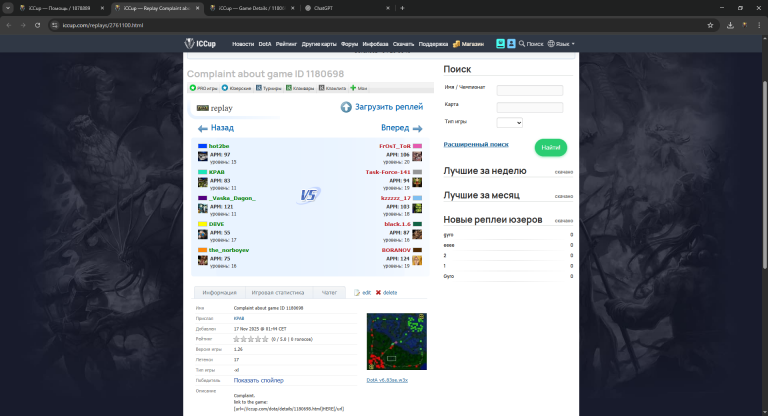The image size is (768, 416).
Task: Open Новости in the site menu
Action: (x=243, y=44)
